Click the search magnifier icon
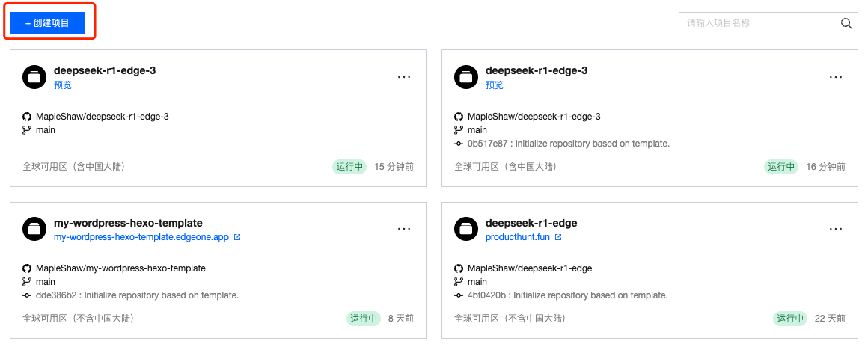Image resolution: width=868 pixels, height=347 pixels. point(846,23)
